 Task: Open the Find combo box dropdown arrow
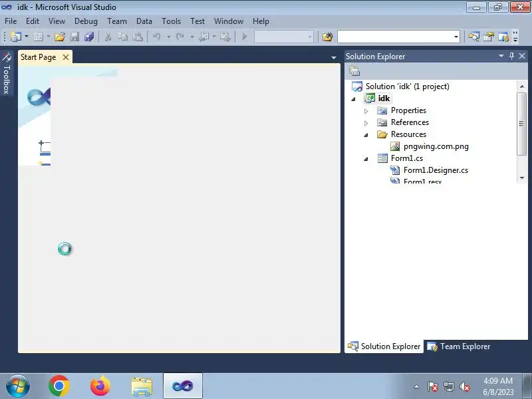[x=456, y=37]
